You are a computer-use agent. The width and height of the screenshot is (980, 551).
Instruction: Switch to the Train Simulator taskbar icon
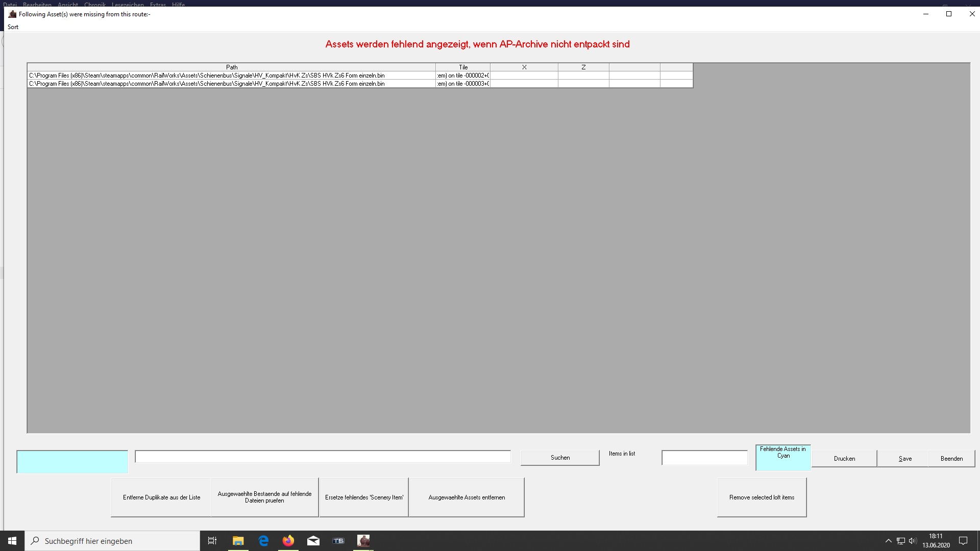tap(338, 541)
